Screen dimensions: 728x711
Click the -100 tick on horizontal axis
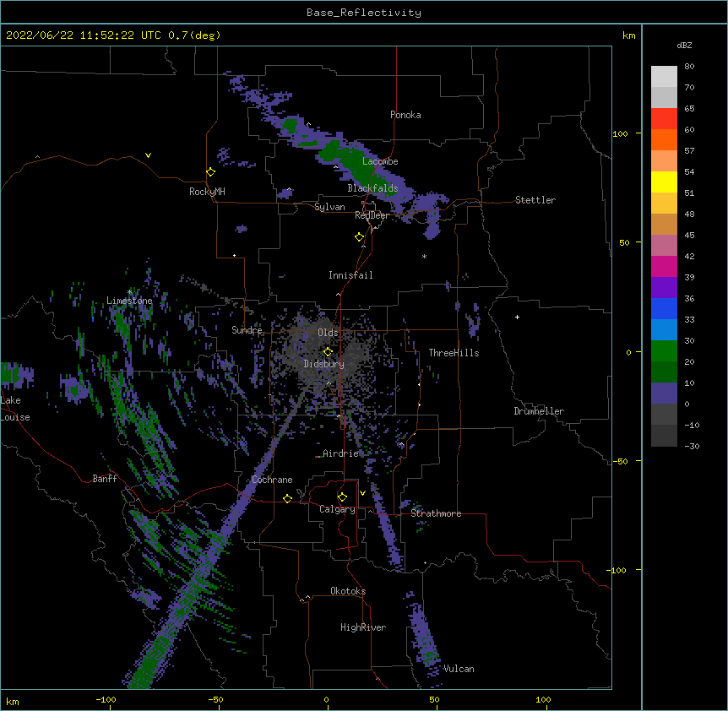click(x=106, y=700)
